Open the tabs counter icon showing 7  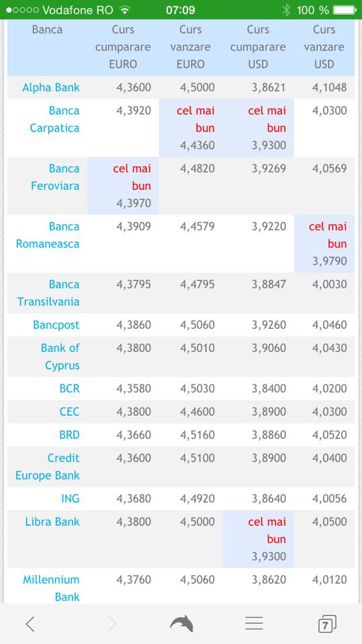tap(328, 624)
